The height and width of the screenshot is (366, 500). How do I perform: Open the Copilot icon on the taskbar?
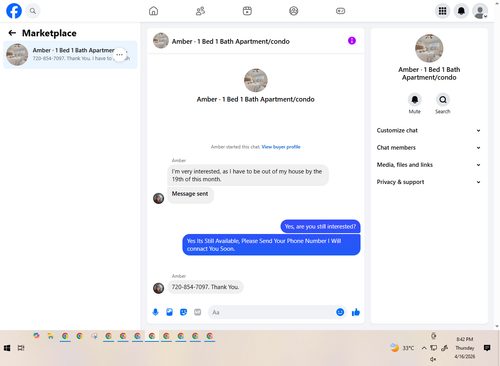click(36, 336)
